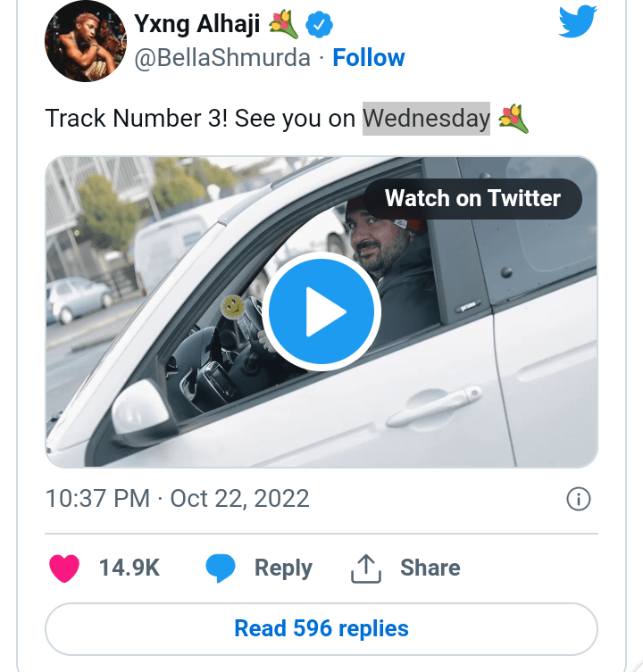Click the blue verified badge
Screen dimensions: 643x672
[x=319, y=26]
